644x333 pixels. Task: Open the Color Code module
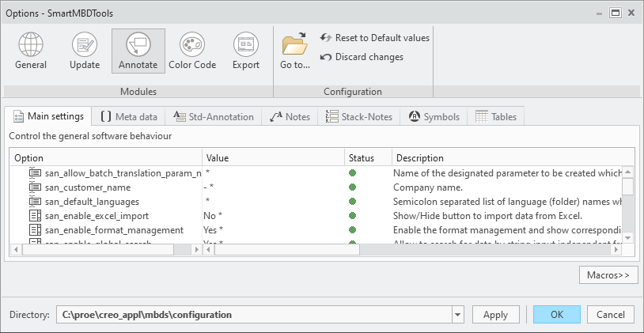tap(192, 51)
